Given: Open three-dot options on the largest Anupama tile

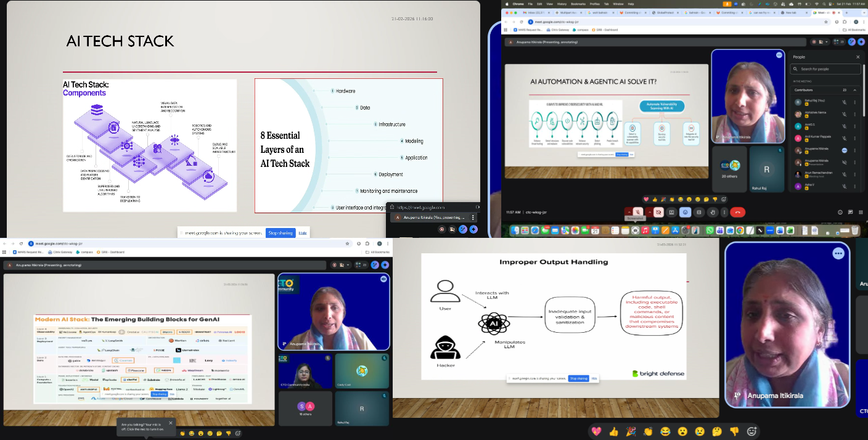Looking at the screenshot, I should pos(838,253).
